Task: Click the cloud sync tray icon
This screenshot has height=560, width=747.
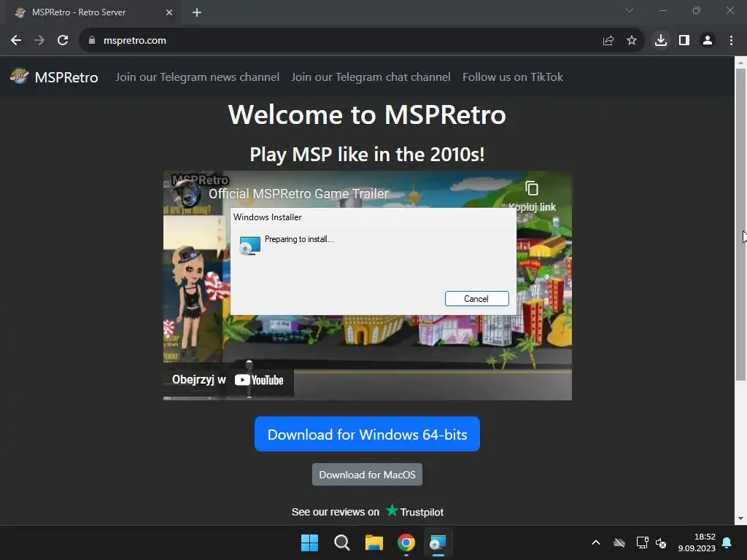Action: tap(619, 542)
